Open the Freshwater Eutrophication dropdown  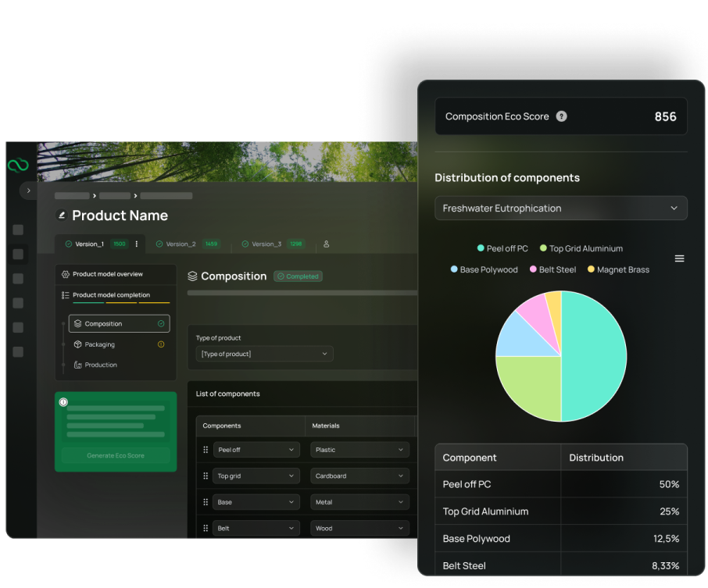pos(560,208)
